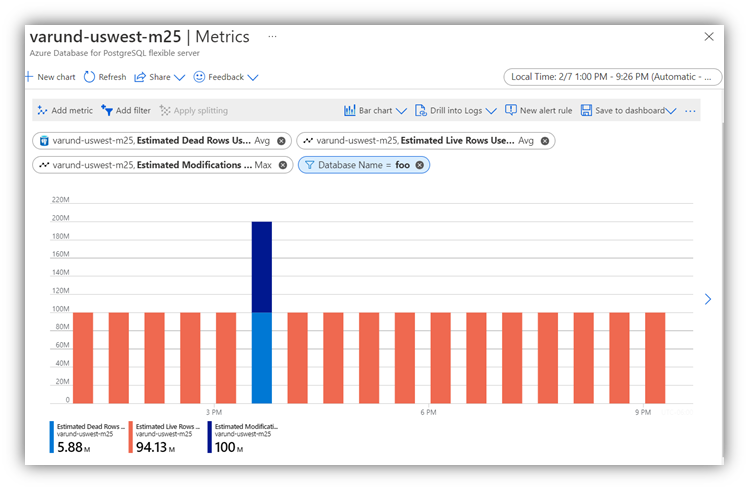Click the Feedback smiley icon
This screenshot has width=749, height=490.
click(199, 77)
